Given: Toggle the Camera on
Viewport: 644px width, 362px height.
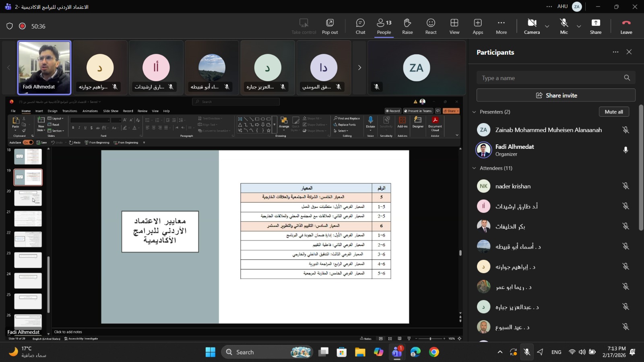Looking at the screenshot, I should click(532, 27).
